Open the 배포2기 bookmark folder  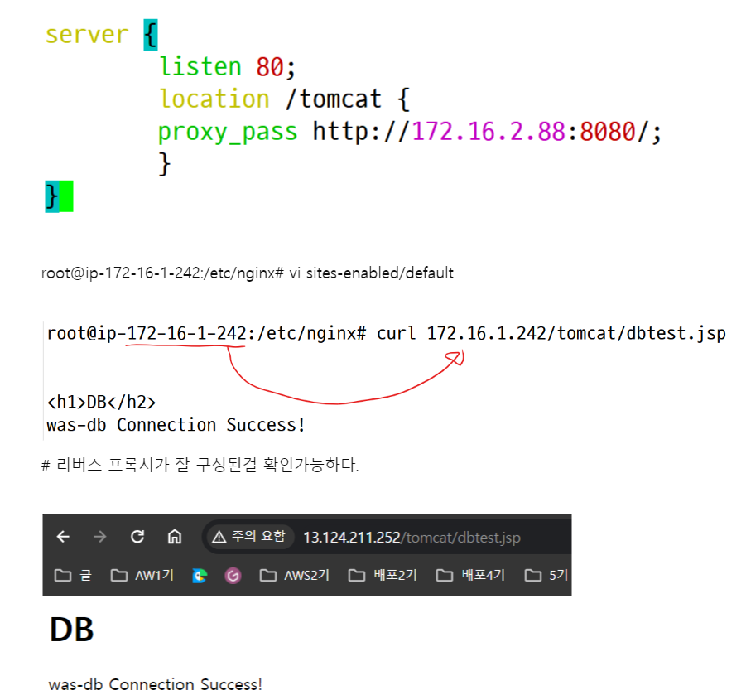point(383,575)
